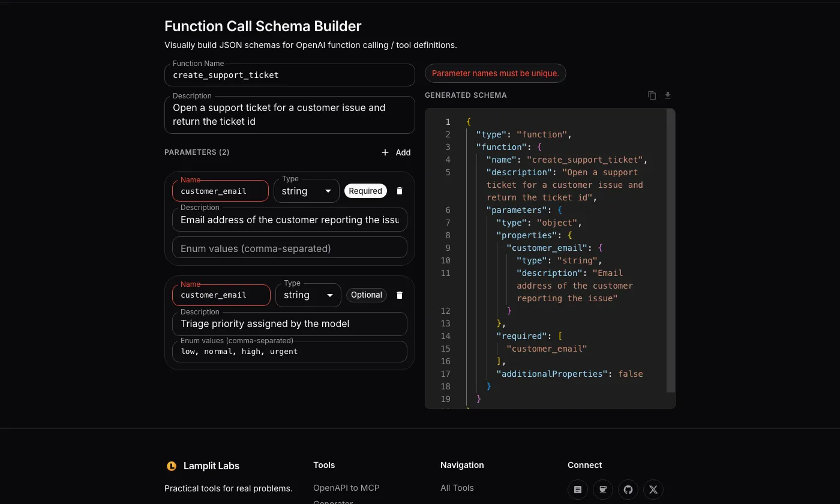Click the Navigation footer heading
The width and height of the screenshot is (840, 504).
462,465
